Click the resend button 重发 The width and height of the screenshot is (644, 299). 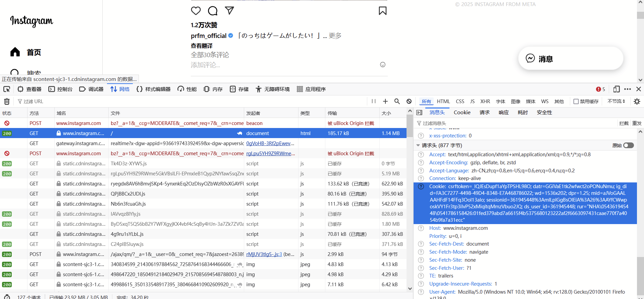637,123
